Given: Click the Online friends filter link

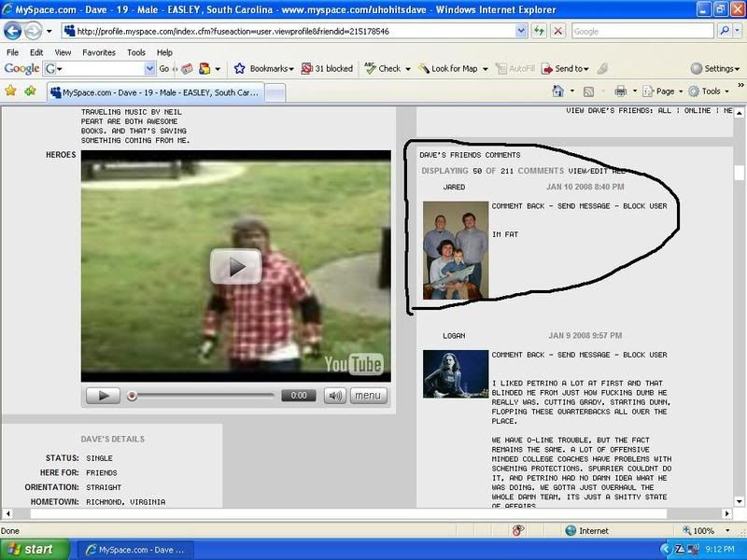Looking at the screenshot, I should tap(698, 110).
